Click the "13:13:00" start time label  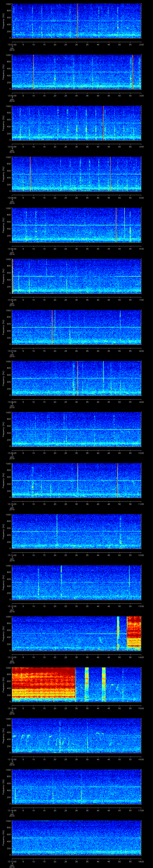(12, 657)
